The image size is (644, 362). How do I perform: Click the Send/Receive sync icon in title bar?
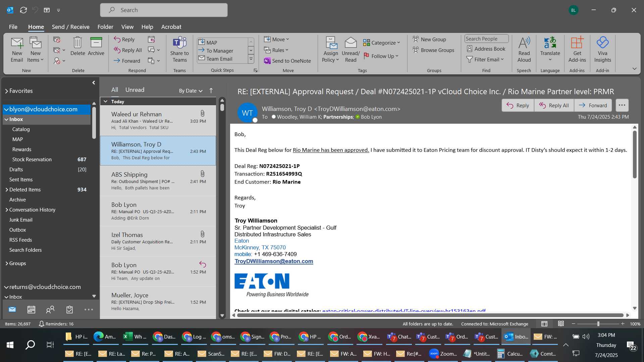23,10
